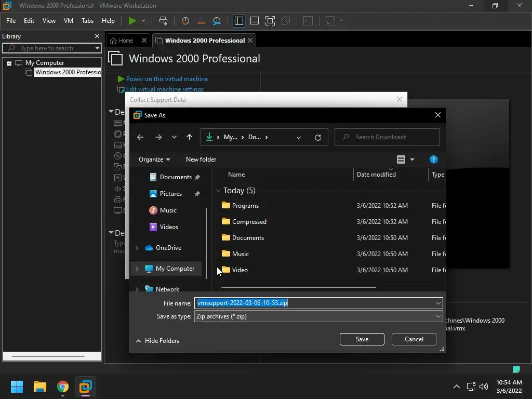Select Music in the navigation pane
532x399 pixels.
click(x=168, y=210)
